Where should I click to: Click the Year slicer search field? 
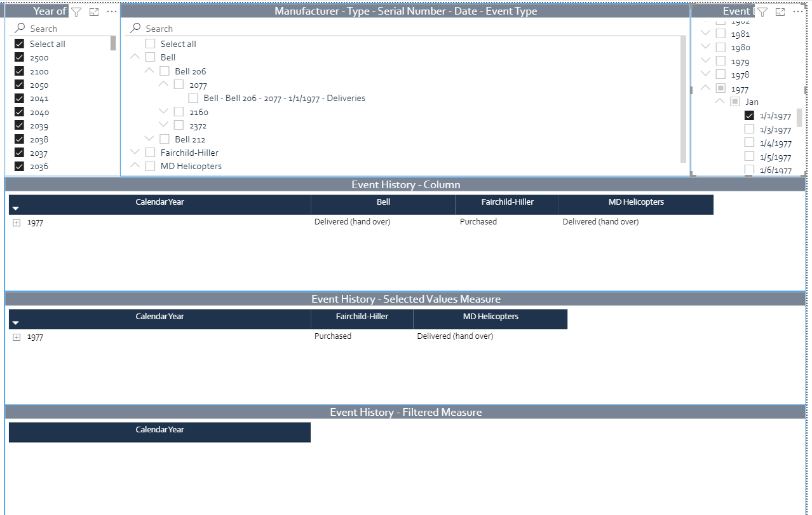64,28
